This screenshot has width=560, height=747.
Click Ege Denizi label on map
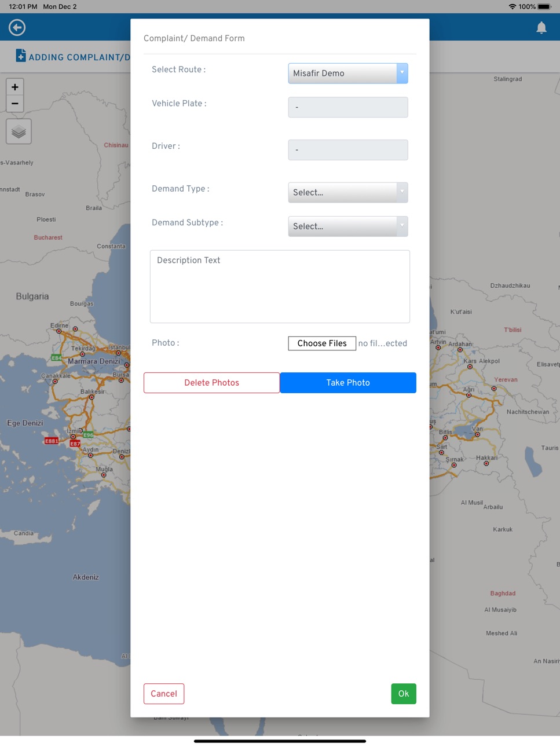[x=25, y=423]
